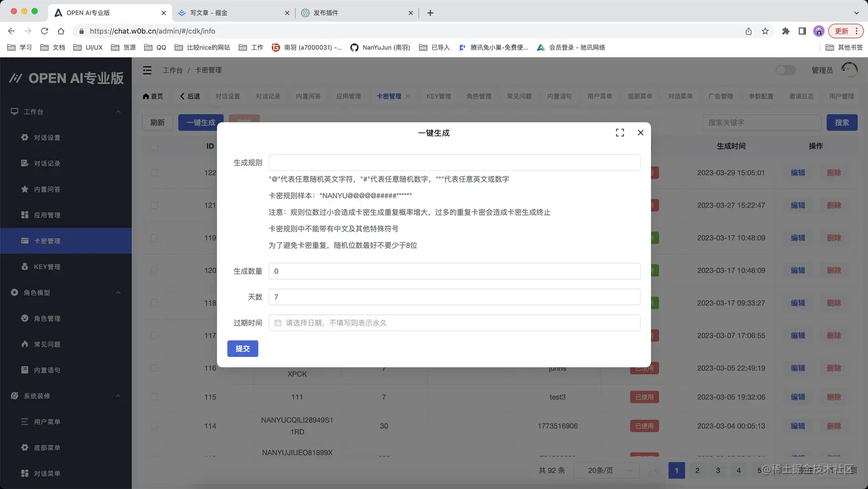Check the checkbox for row ID 114
868x489 pixels.
point(153,426)
